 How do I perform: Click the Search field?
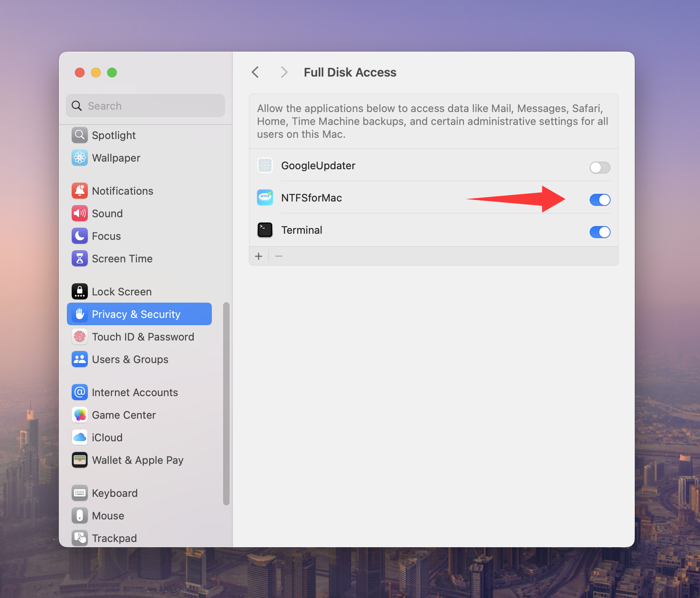tap(145, 106)
